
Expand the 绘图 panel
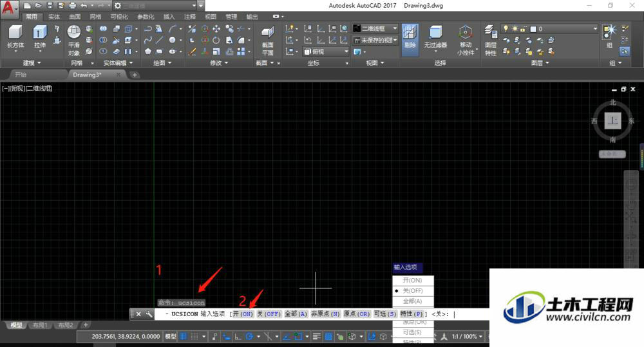point(162,63)
